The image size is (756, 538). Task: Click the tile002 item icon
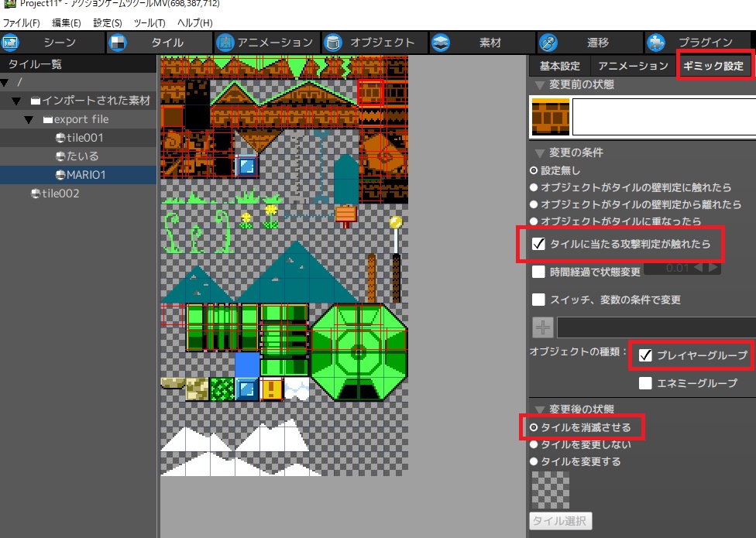tap(36, 194)
